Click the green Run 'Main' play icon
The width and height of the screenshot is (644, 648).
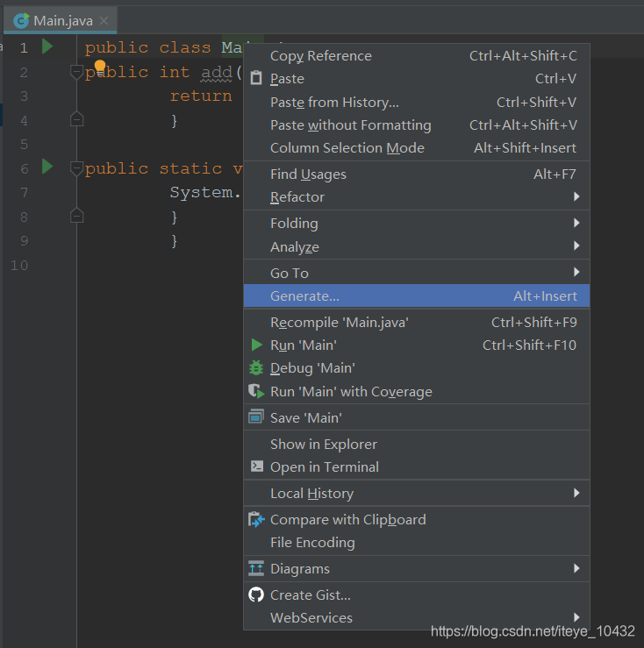click(x=256, y=345)
